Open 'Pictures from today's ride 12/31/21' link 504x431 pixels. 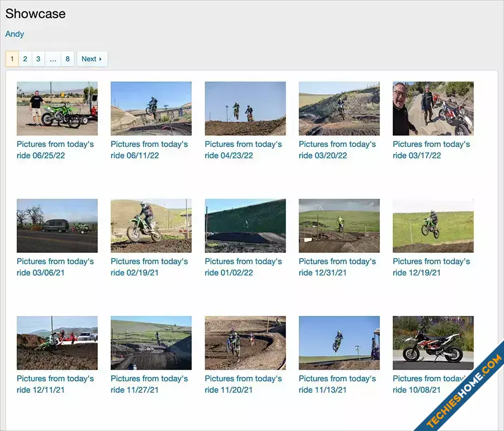(x=337, y=267)
